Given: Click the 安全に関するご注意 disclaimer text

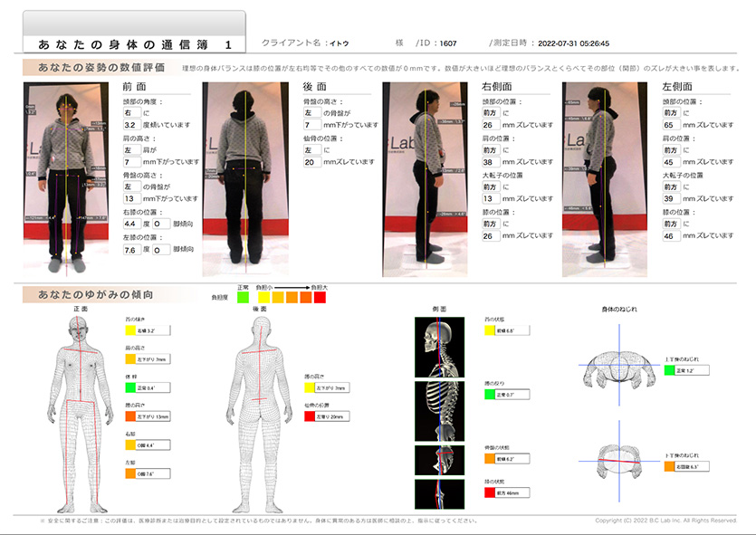Looking at the screenshot, I should pos(254,521).
